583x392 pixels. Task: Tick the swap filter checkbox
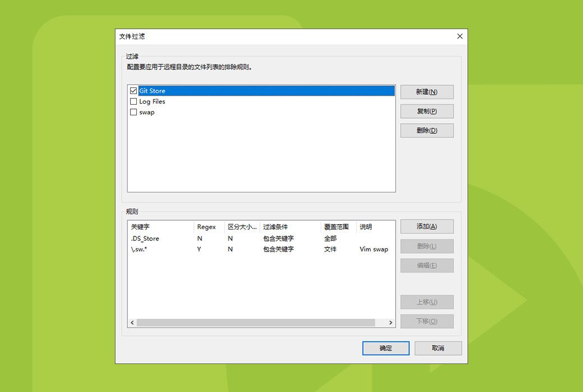pyautogui.click(x=133, y=112)
